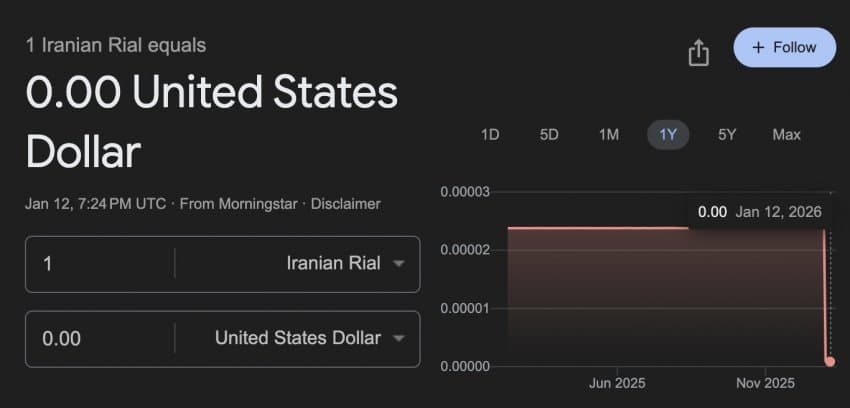Show the Max time range
Viewport: 850px width, 408px height.
pos(786,134)
